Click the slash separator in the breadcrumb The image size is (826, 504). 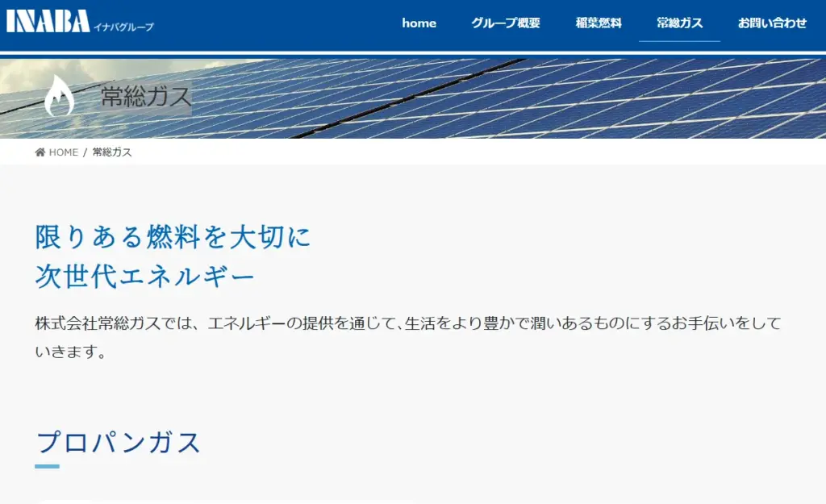click(x=85, y=152)
